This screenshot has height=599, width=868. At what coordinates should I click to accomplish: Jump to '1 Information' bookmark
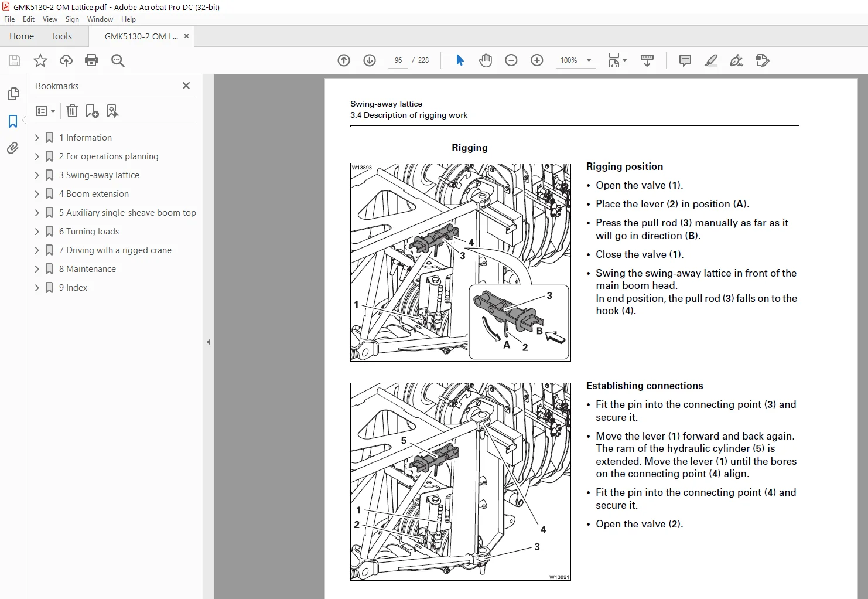86,138
